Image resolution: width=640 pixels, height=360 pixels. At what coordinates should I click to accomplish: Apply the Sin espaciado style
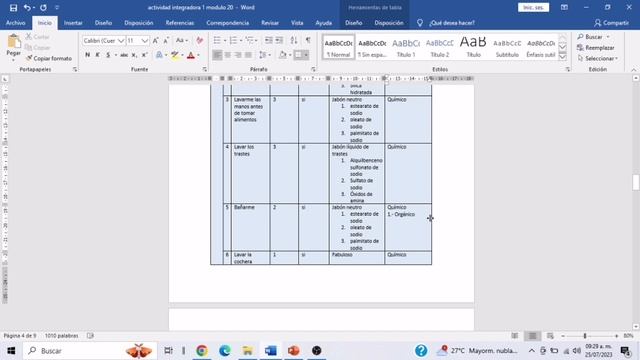tap(372, 47)
